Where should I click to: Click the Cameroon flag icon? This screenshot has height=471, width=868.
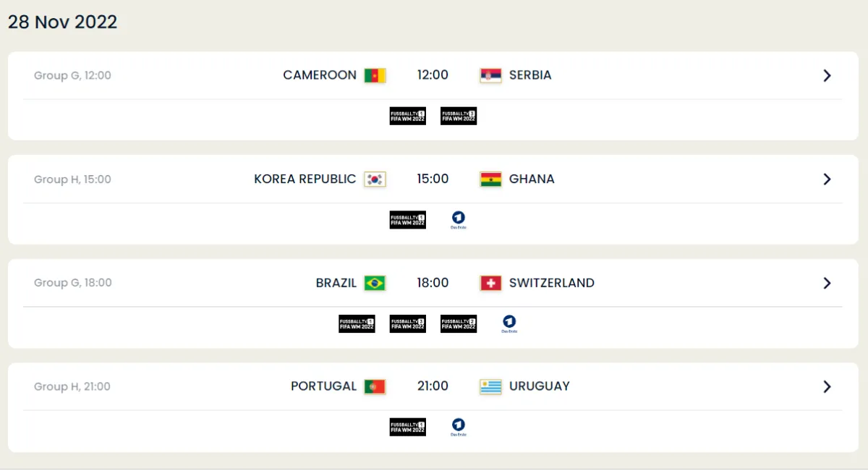tap(375, 75)
